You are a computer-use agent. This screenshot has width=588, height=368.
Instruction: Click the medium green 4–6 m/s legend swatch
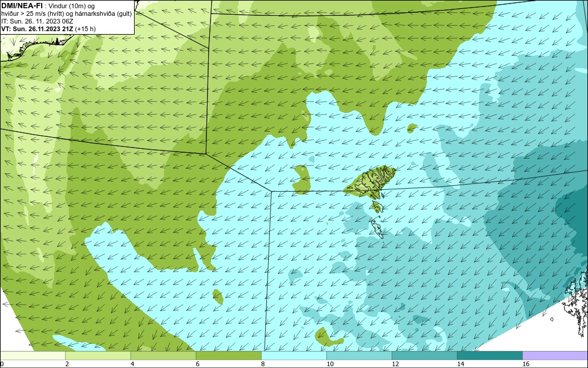[163, 355]
